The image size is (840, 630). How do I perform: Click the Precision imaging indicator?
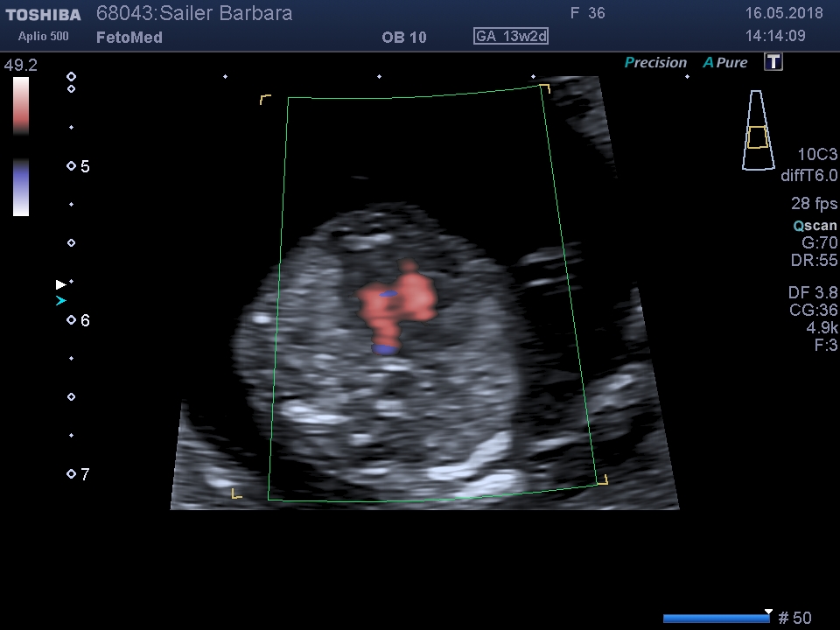click(x=655, y=63)
